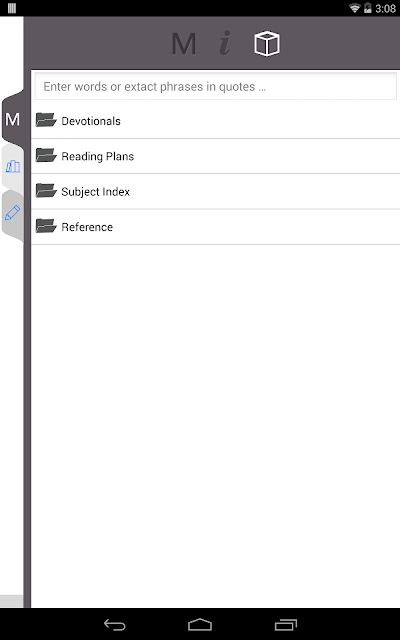This screenshot has width=400, height=640.
Task: Focus the search words input field
Action: [216, 86]
